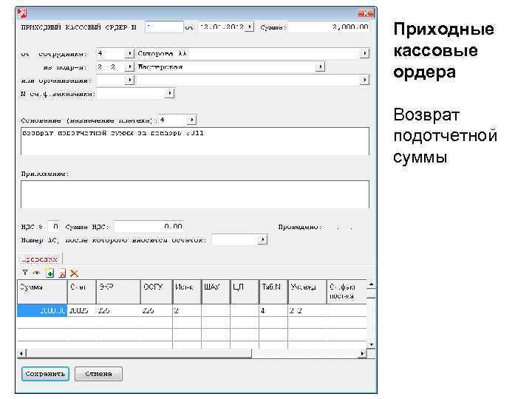This screenshot has height=399, width=532.
Task: Click the Уч.вид column header
Action: (307, 291)
